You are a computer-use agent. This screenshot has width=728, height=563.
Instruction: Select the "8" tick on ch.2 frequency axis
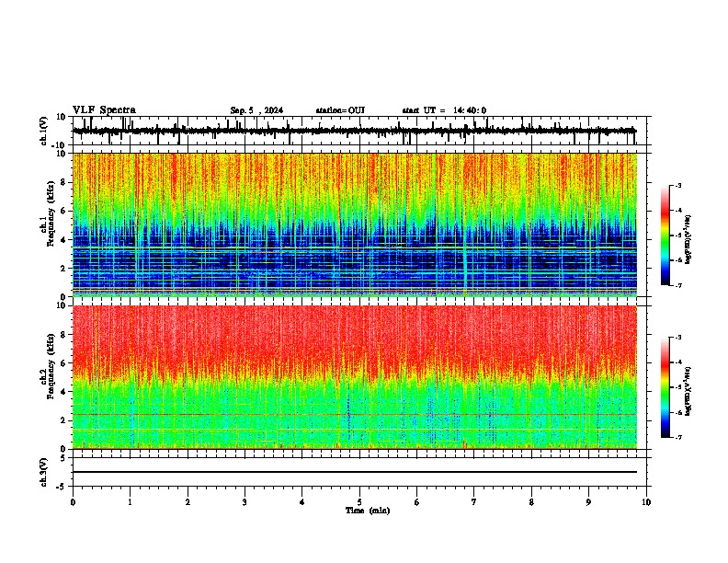tap(63, 335)
